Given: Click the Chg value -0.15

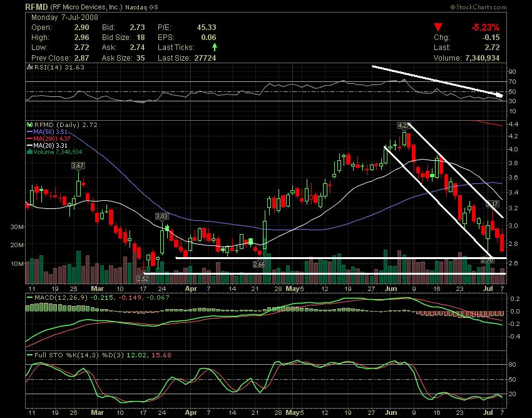Looking at the screenshot, I should click(x=491, y=38).
